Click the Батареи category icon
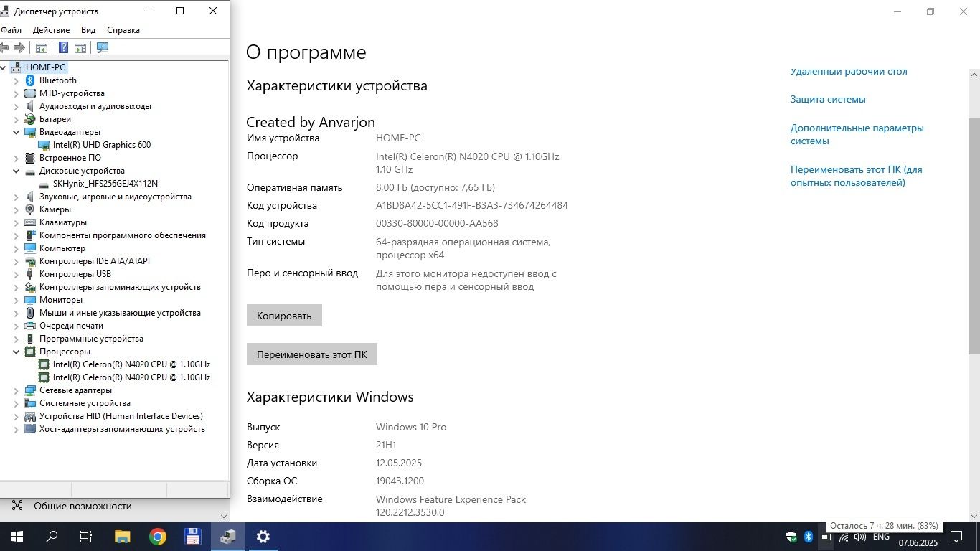The width and height of the screenshot is (980, 551). (30, 119)
